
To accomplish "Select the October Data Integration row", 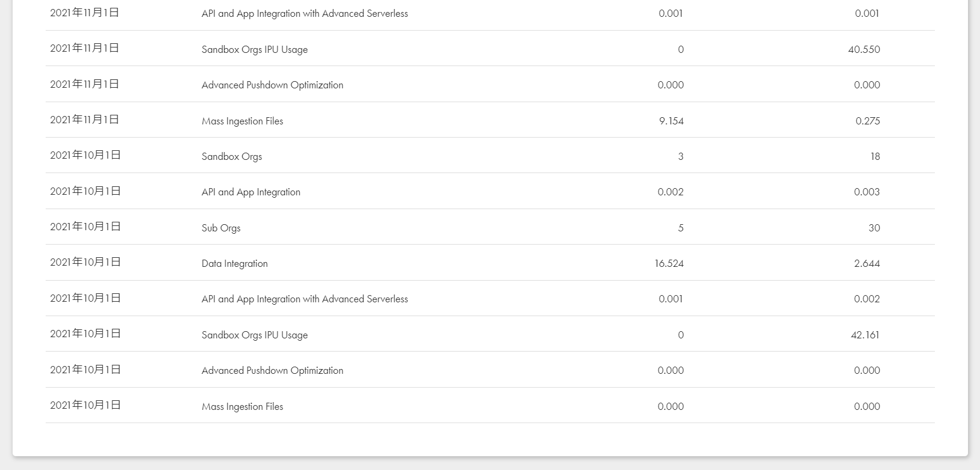I will coord(490,263).
